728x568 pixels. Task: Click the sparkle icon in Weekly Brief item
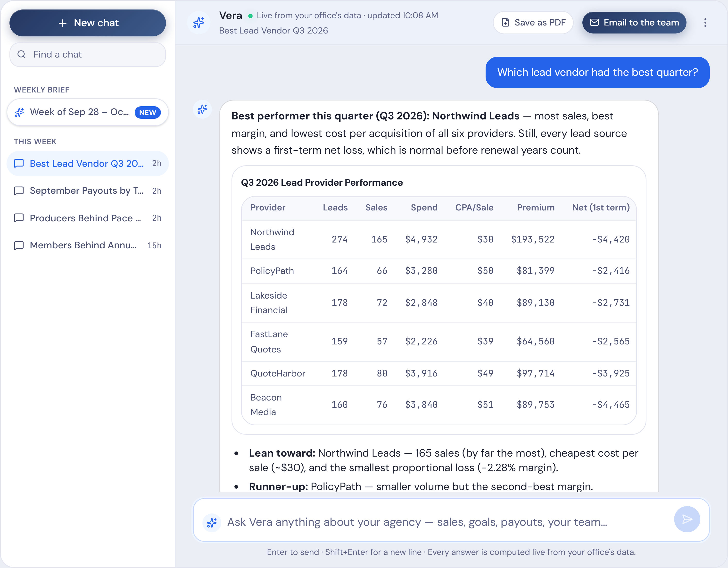[19, 112]
